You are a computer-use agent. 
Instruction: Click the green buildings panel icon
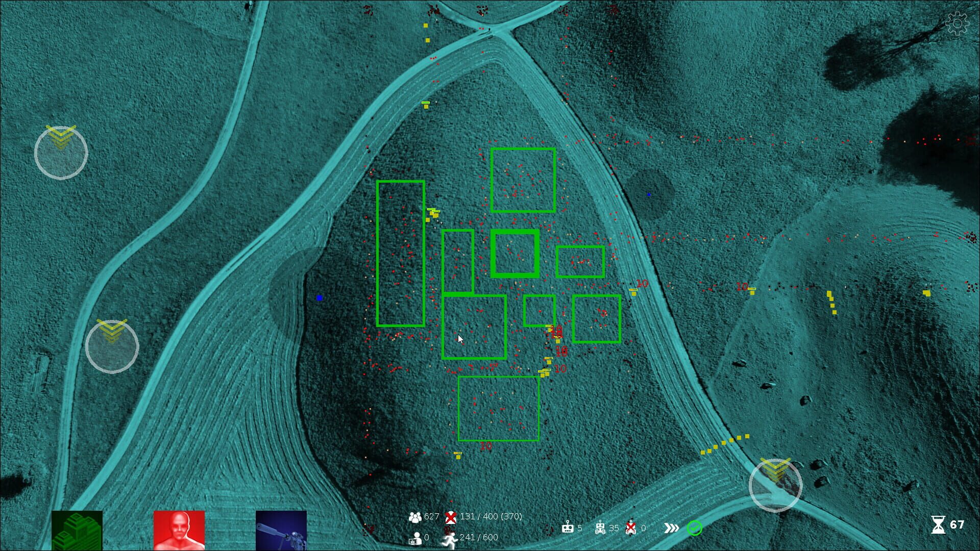(77, 531)
